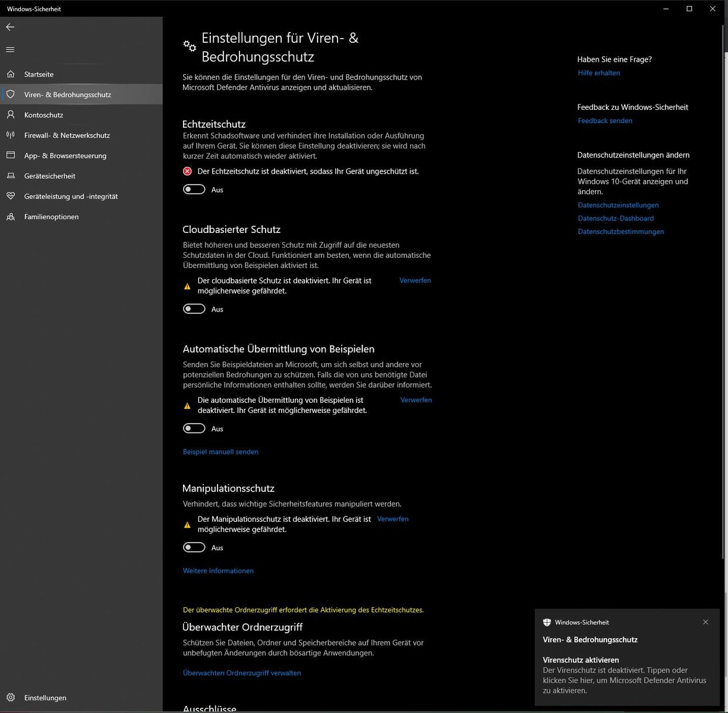The height and width of the screenshot is (713, 728).
Task: Click the back arrow icon
Action: coord(10,27)
